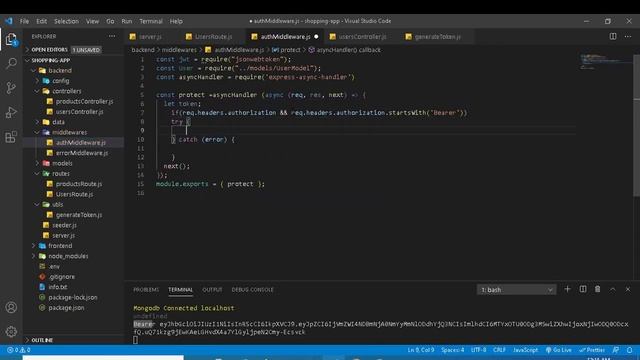This screenshot has width=640, height=360.
Task: Click JavaScript language mode
Action: click(x=525, y=350)
